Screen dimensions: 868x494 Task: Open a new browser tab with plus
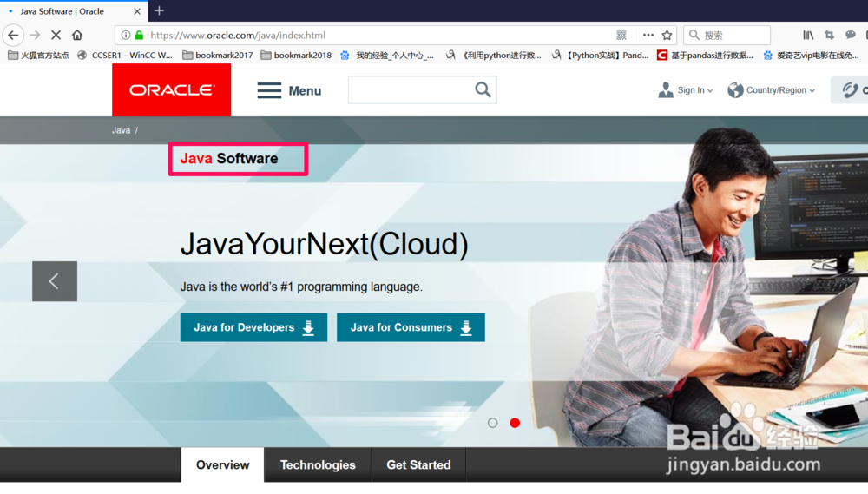[x=160, y=10]
